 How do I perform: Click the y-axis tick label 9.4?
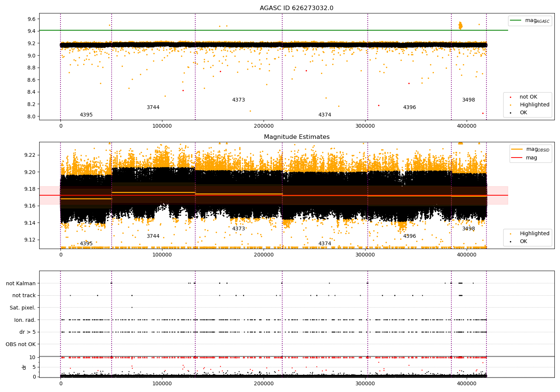[x=32, y=31]
